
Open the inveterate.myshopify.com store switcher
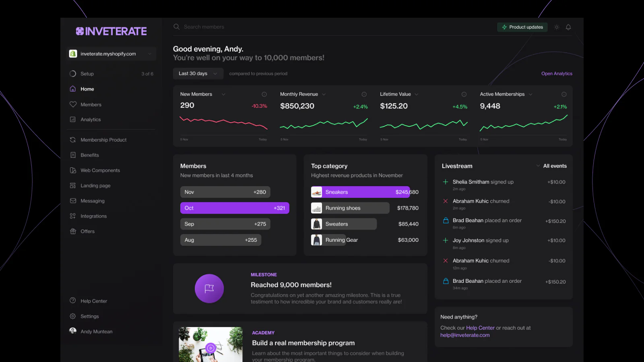point(111,54)
